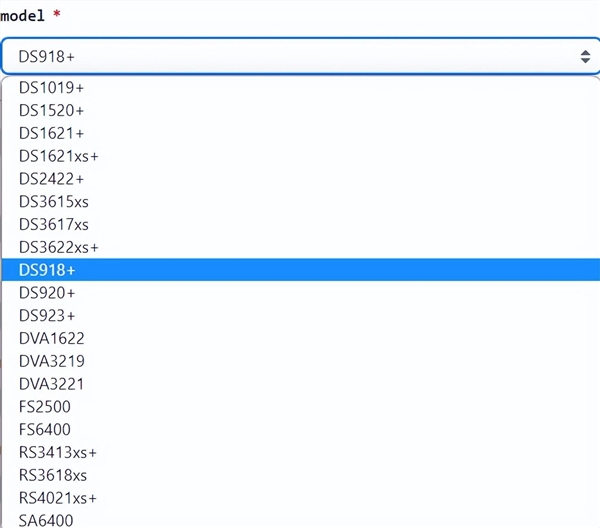Choose DS1520+ option
600x528 pixels.
pyautogui.click(x=301, y=111)
